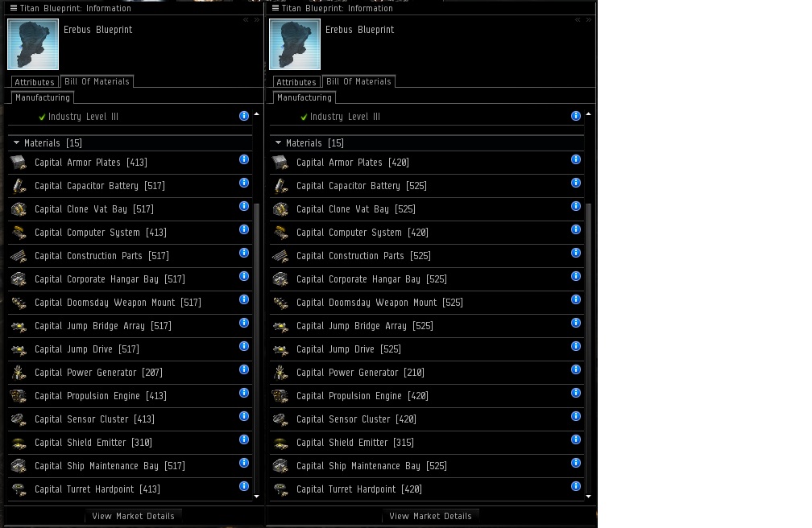Image resolution: width=812 pixels, height=528 pixels.
Task: Open info for Industry Level III in right window
Action: click(x=576, y=116)
